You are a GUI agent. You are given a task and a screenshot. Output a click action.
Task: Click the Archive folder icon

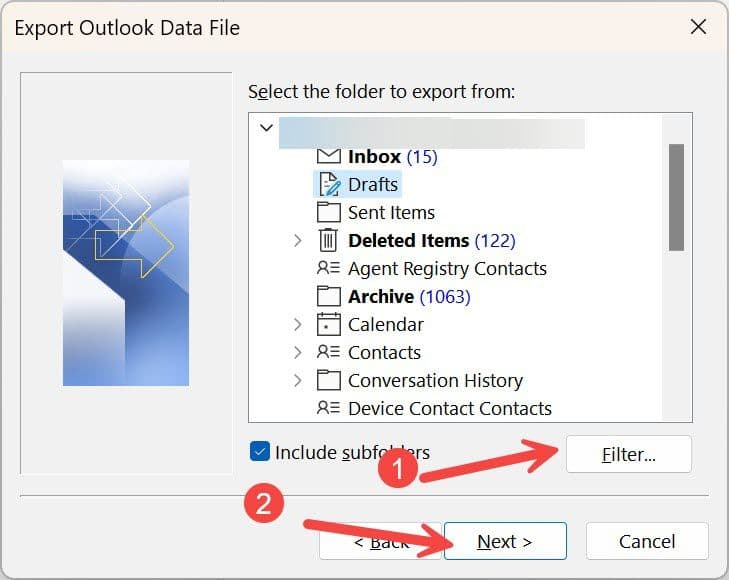click(329, 296)
